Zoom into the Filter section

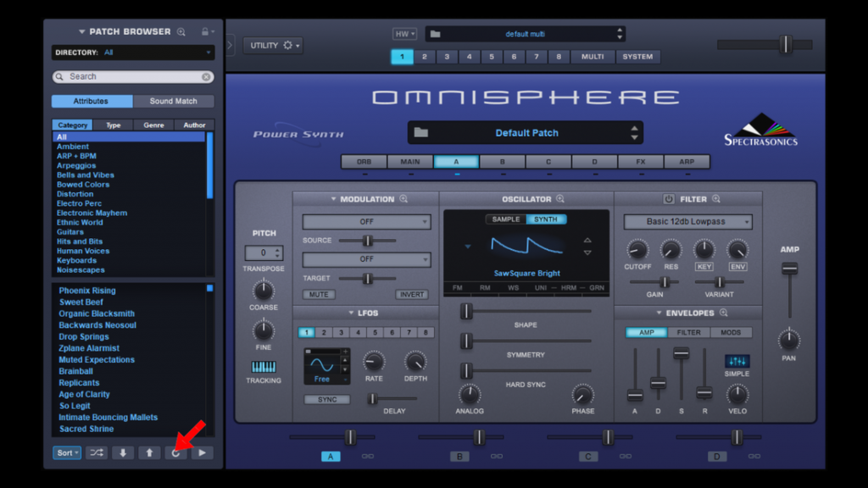pyautogui.click(x=716, y=199)
